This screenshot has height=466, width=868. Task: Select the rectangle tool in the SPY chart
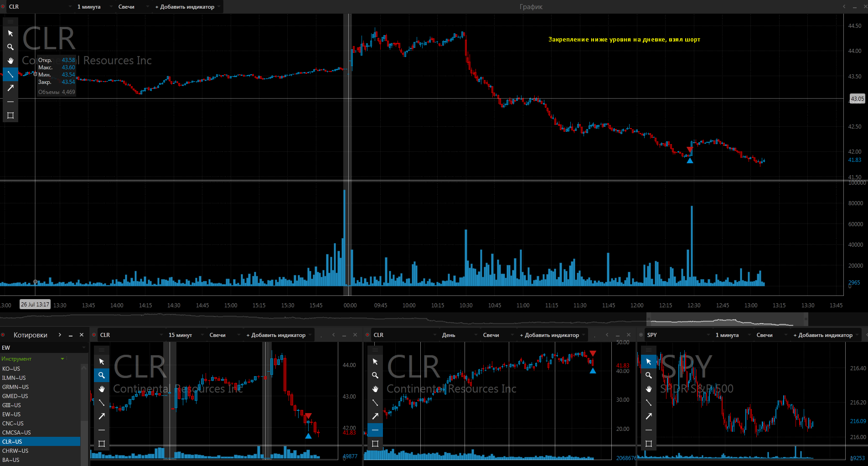649,444
